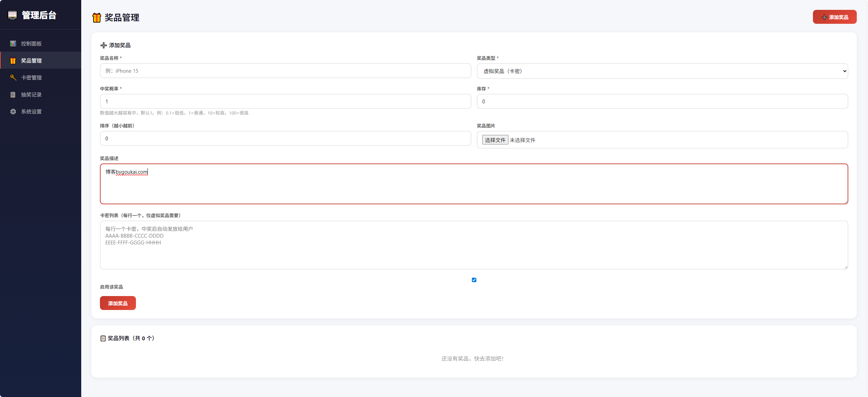868x397 pixels.
Task: Open the 奖品类型 dropdown
Action: [662, 71]
